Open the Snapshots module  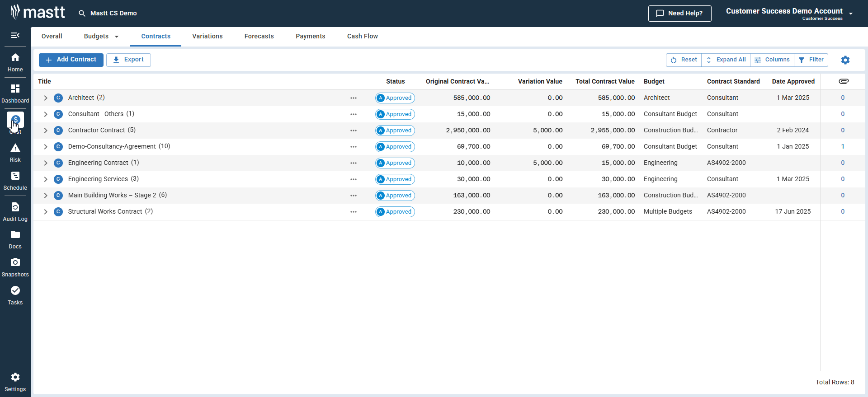coord(15,267)
